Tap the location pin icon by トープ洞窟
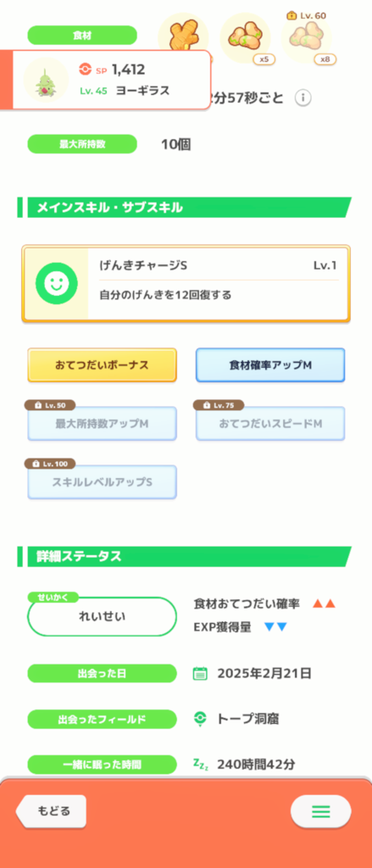372x868 pixels. pos(200,719)
